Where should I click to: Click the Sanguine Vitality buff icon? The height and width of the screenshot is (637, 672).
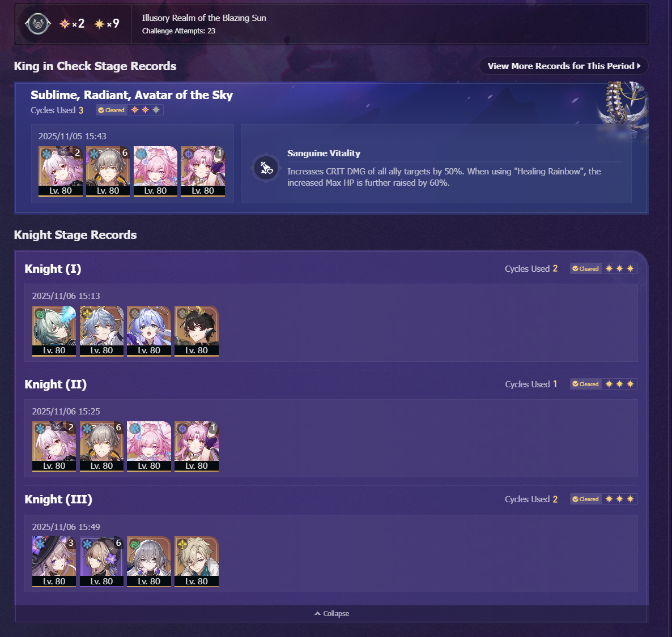click(x=266, y=168)
